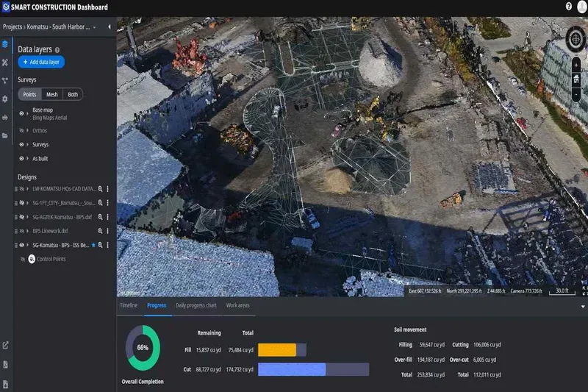Zoom to the SG-Komatsu - BPS - ISS design
This screenshot has height=392, width=588.
coord(100,245)
